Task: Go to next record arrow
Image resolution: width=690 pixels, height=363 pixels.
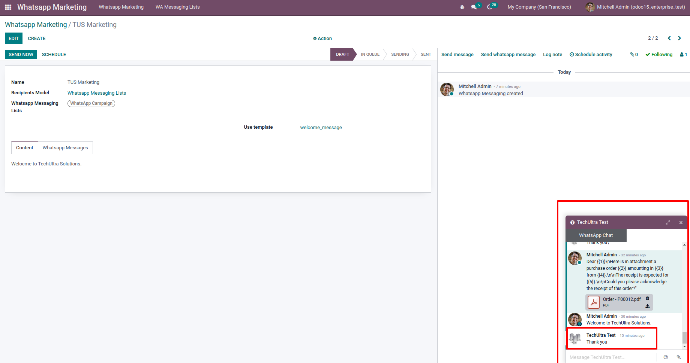Action: point(679,38)
